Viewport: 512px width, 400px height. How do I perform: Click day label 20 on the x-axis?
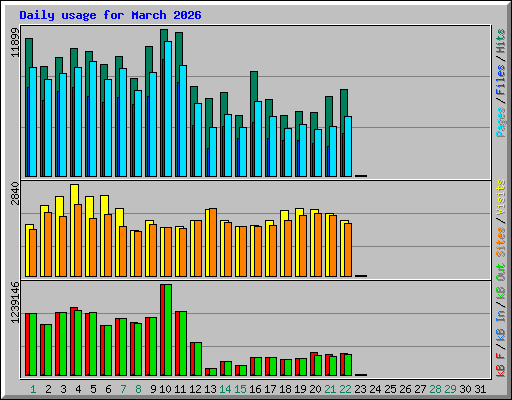pos(315,389)
